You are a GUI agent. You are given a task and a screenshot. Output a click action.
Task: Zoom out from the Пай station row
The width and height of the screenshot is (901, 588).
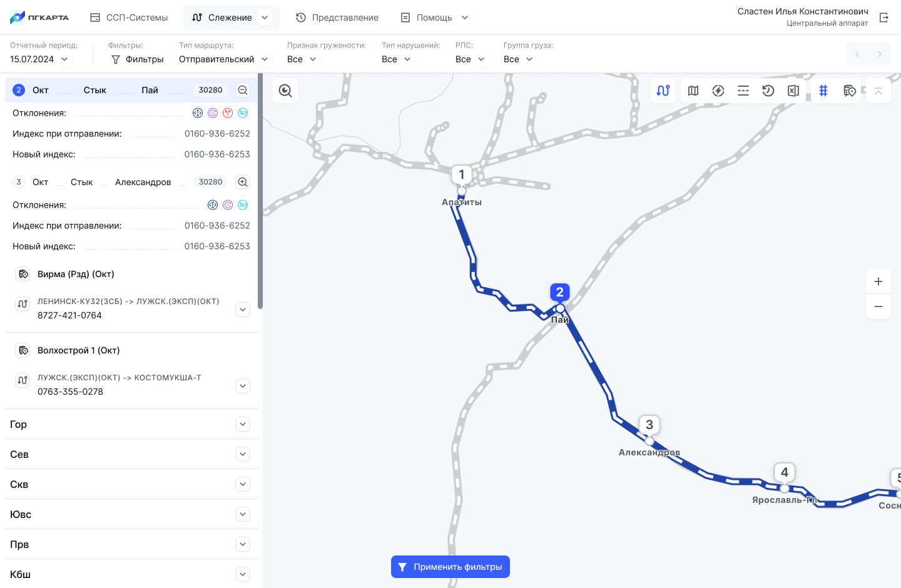coord(243,90)
